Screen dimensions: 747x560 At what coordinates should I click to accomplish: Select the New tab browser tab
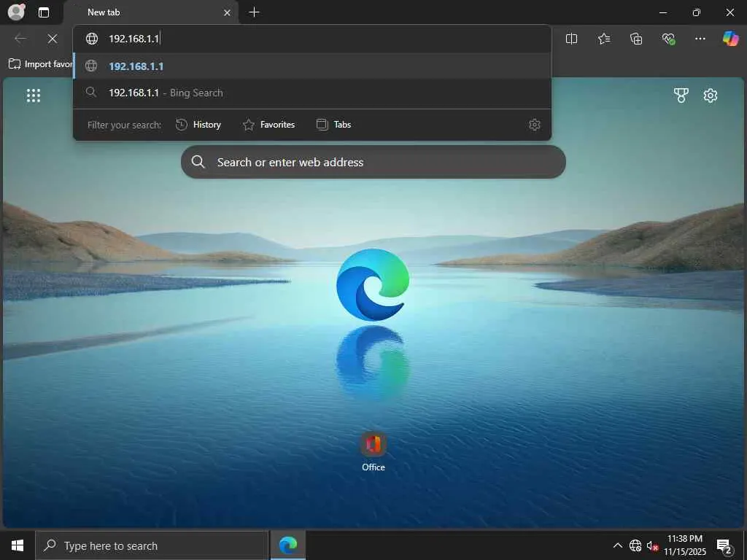coord(152,12)
